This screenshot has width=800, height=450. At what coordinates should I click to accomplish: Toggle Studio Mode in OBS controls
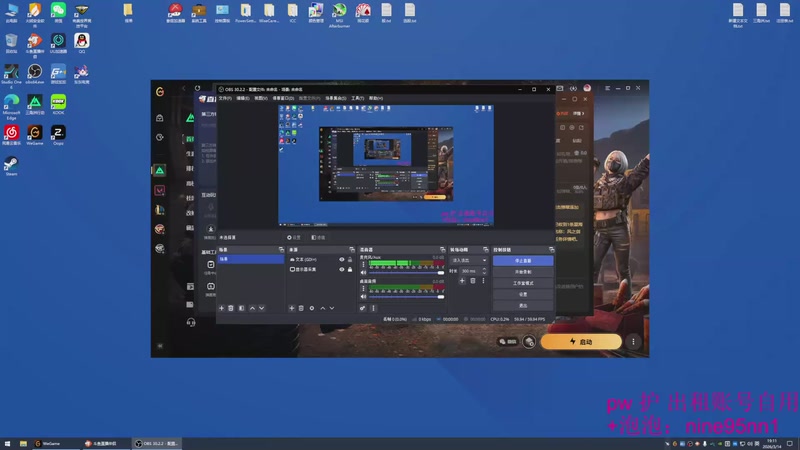tap(523, 283)
